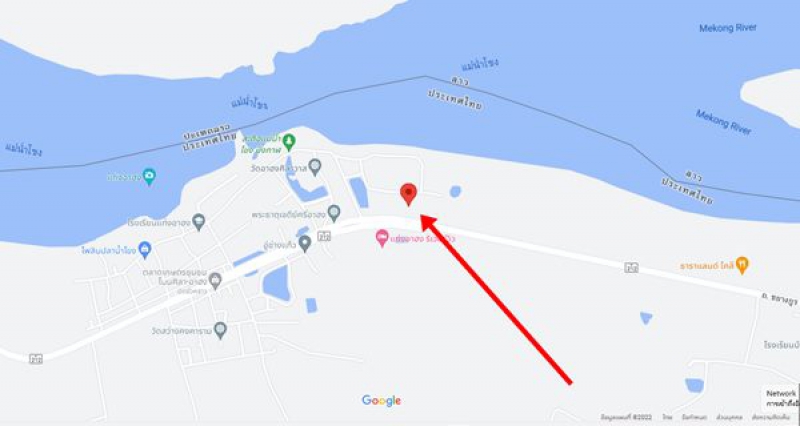
Task: Click the ไทย country link in the footer
Action: tap(668, 417)
